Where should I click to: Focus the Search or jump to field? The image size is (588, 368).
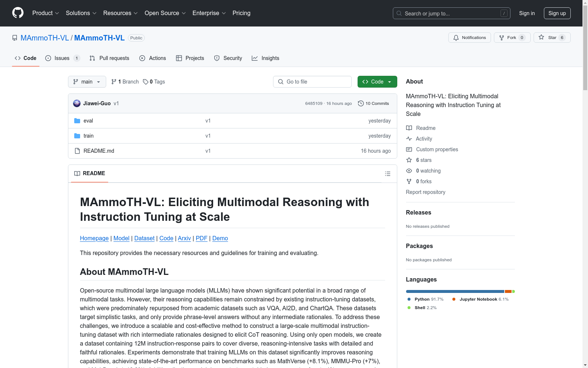click(x=451, y=13)
